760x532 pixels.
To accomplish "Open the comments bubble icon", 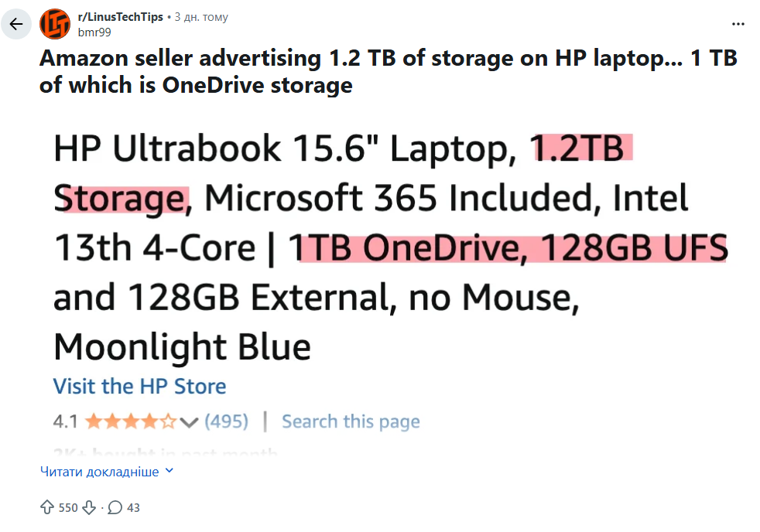I will click(115, 507).
